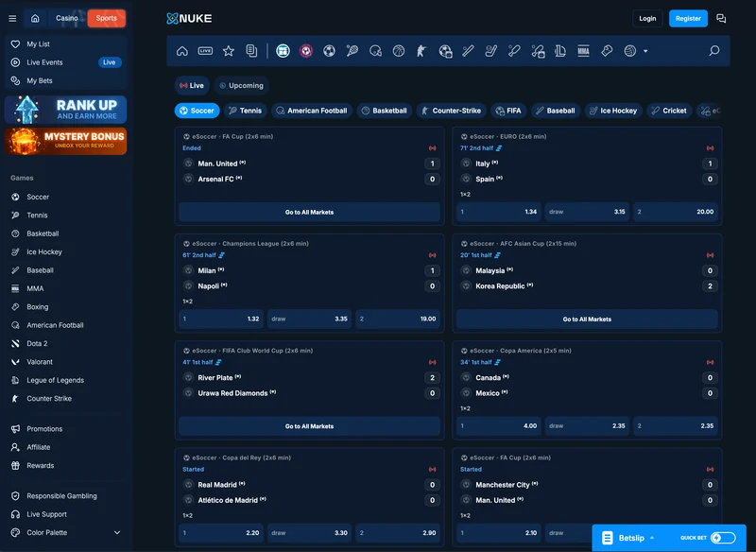Click live stream icon on Man. United vs Arsenal card
The width and height of the screenshot is (756, 552).
pos(432,148)
